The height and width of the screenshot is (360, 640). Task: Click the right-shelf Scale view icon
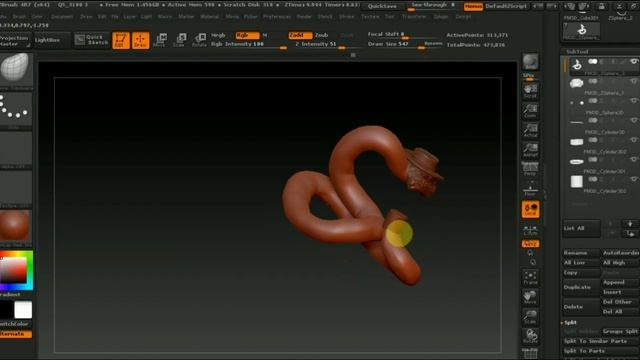click(531, 317)
